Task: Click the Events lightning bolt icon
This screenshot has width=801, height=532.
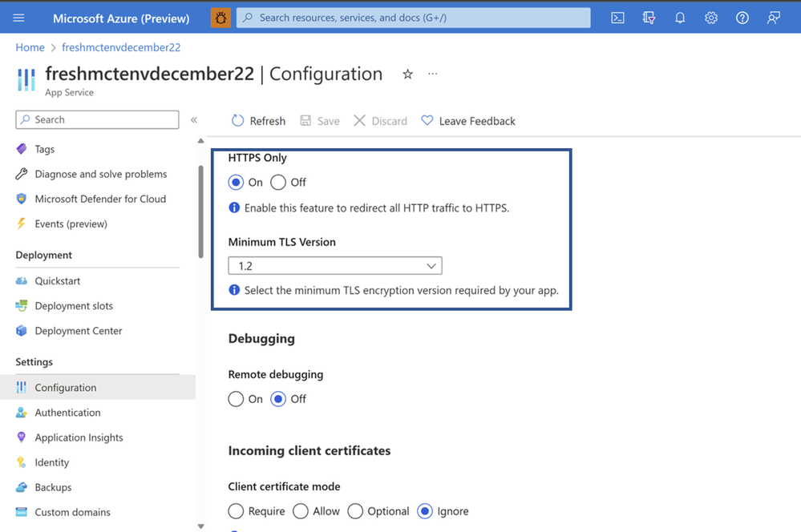Action: click(22, 224)
